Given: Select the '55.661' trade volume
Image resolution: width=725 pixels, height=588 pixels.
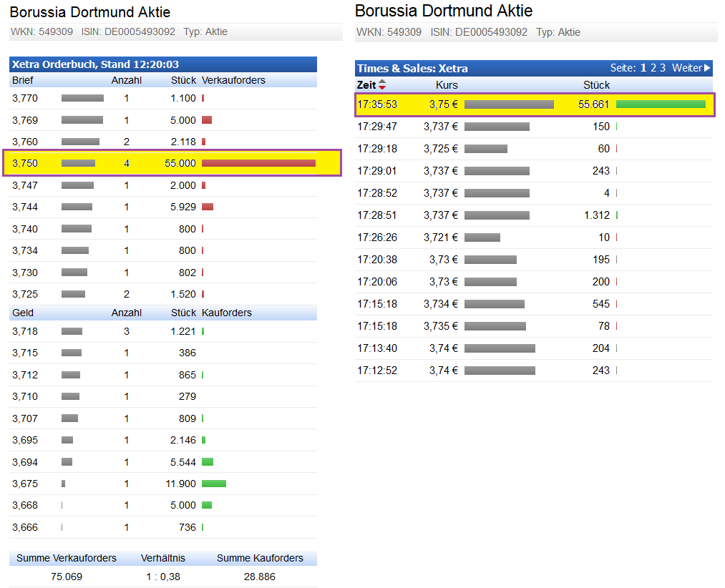Looking at the screenshot, I should (x=594, y=104).
